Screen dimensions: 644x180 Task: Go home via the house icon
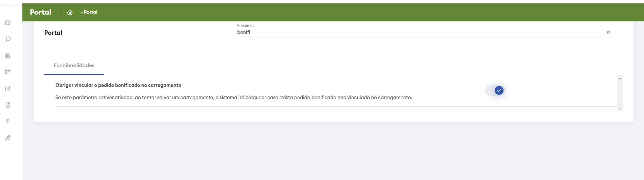tap(70, 12)
